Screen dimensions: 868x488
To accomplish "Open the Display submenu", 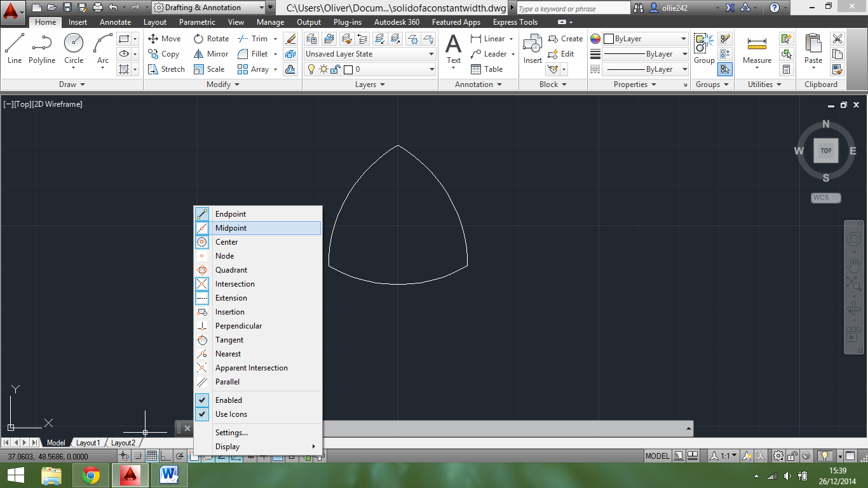I will (x=258, y=447).
